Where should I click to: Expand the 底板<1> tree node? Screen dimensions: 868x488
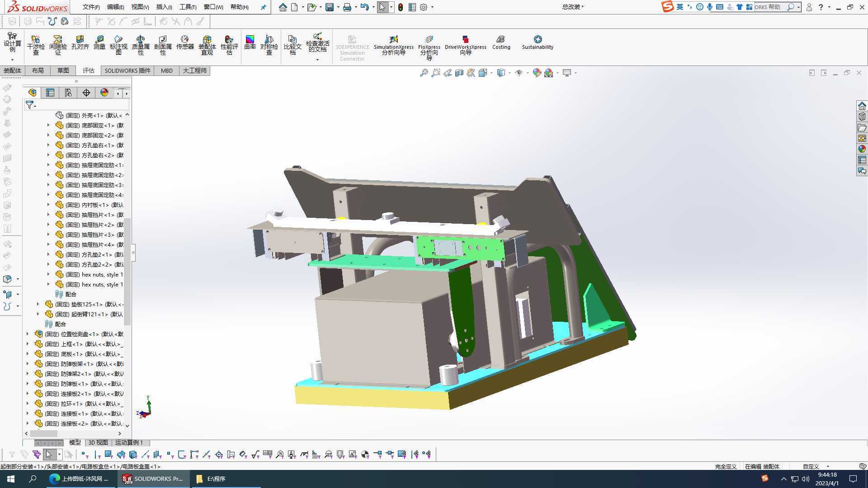pos(28,354)
